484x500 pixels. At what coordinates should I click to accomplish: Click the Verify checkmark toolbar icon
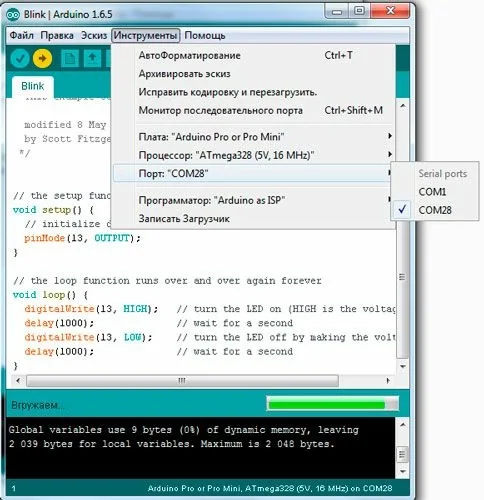pyautogui.click(x=20, y=58)
